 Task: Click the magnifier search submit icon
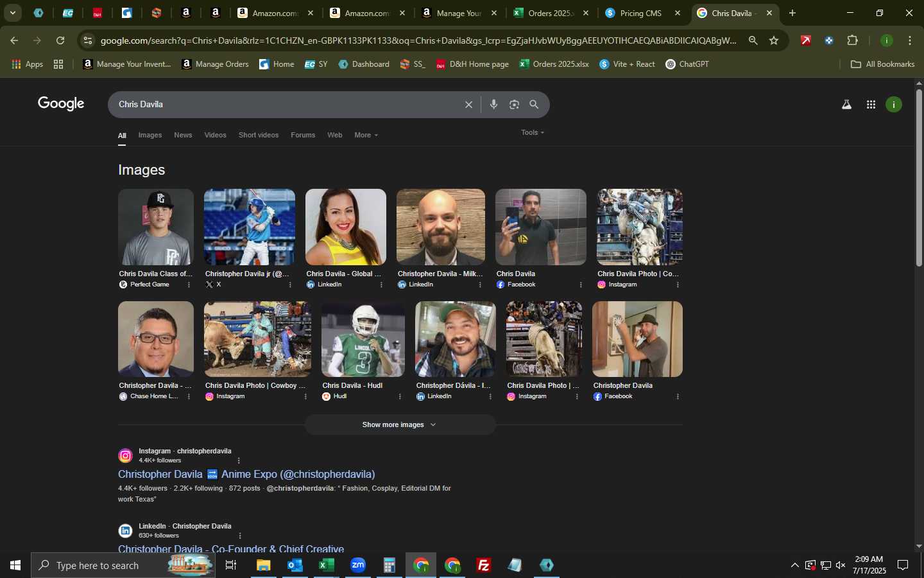534,105
